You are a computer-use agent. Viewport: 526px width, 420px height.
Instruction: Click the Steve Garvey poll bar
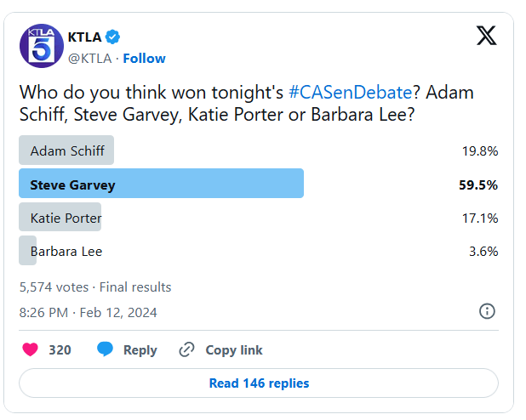(x=161, y=184)
